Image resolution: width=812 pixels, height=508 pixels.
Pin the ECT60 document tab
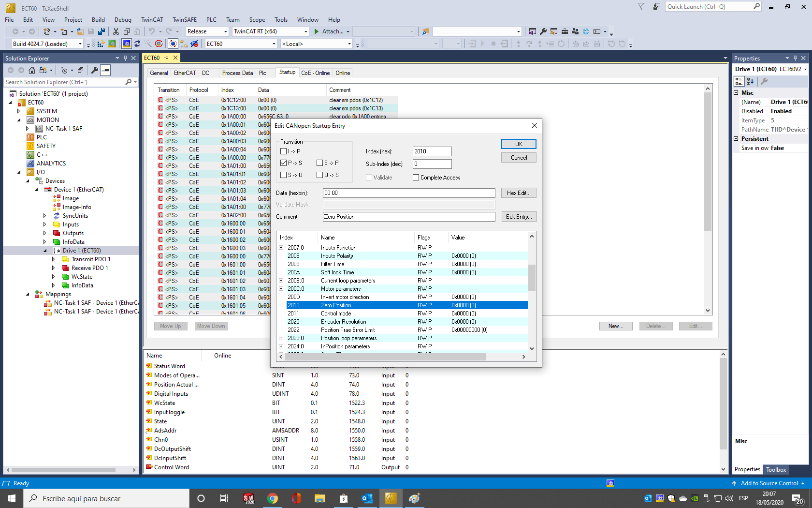pyautogui.click(x=167, y=58)
